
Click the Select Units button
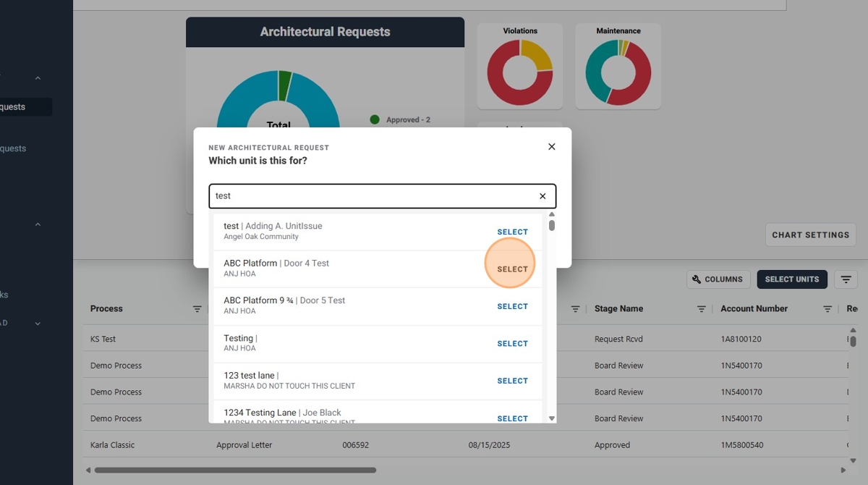pyautogui.click(x=792, y=279)
